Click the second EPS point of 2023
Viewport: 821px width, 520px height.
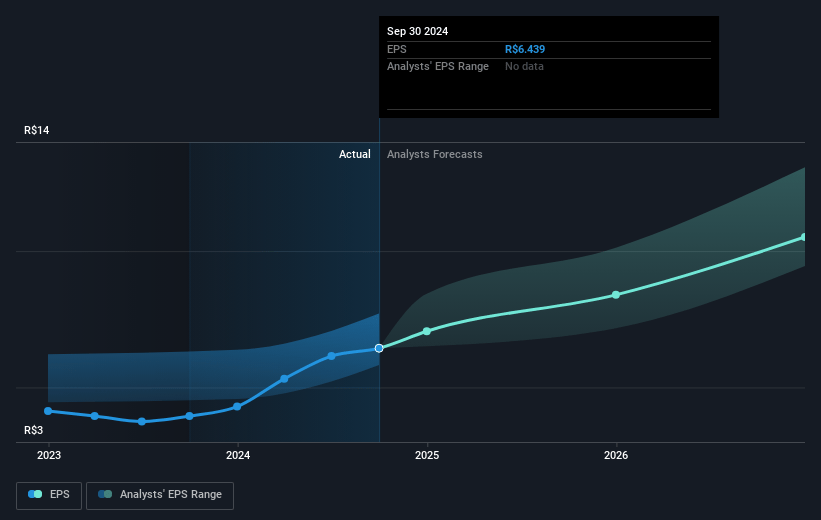point(95,416)
